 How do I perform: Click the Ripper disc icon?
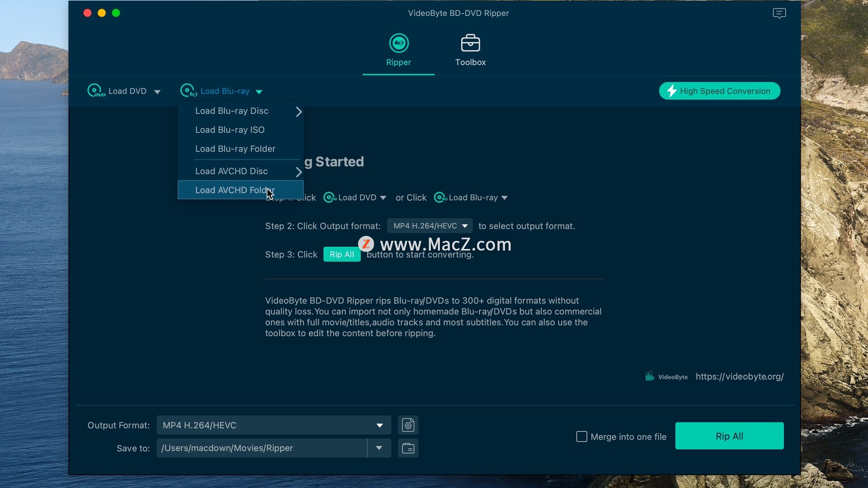398,43
